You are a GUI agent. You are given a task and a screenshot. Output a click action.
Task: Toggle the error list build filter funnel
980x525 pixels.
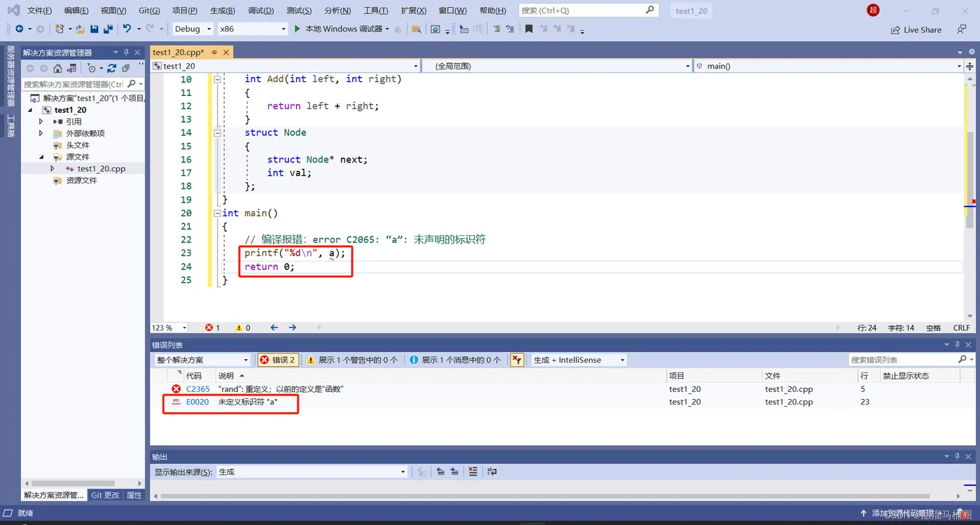(517, 360)
